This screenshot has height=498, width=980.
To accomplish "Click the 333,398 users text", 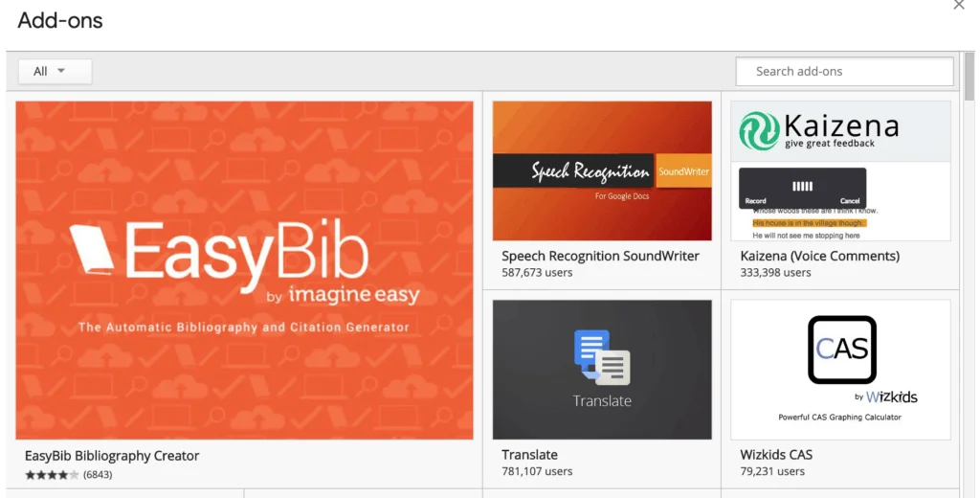I will coord(775,273).
